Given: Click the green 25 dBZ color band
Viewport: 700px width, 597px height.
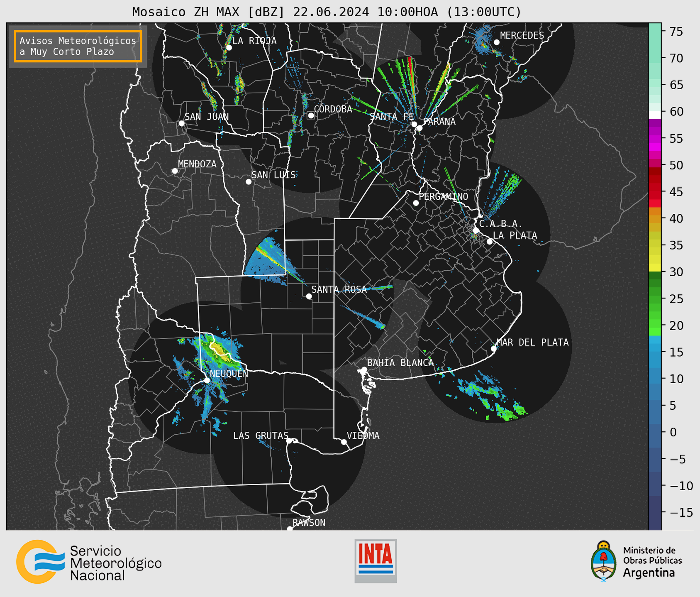Looking at the screenshot, I should [655, 298].
